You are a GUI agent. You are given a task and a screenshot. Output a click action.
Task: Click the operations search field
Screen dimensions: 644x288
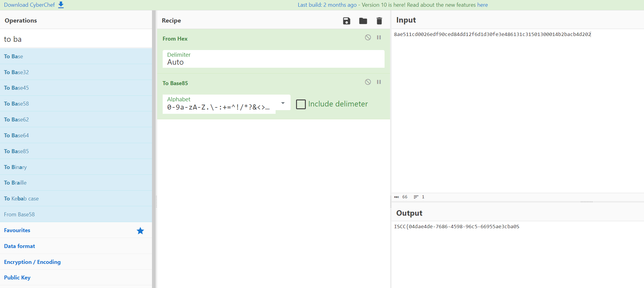coord(76,39)
